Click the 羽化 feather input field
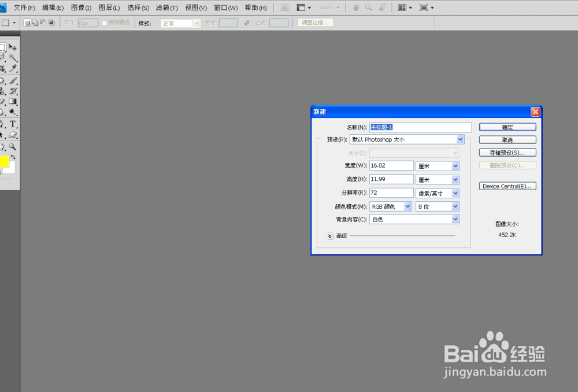The image size is (578, 392). [88, 23]
